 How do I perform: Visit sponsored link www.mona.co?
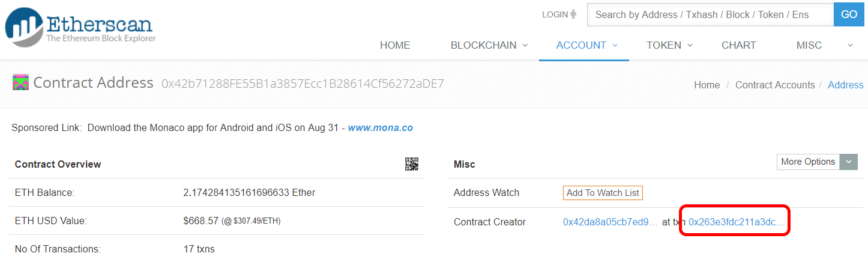(380, 128)
